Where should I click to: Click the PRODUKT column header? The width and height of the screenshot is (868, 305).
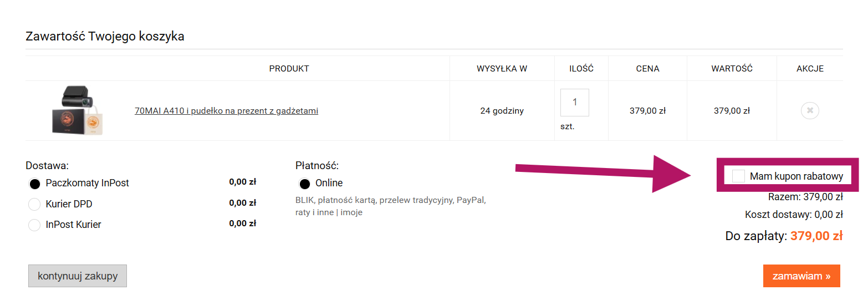pyautogui.click(x=289, y=69)
